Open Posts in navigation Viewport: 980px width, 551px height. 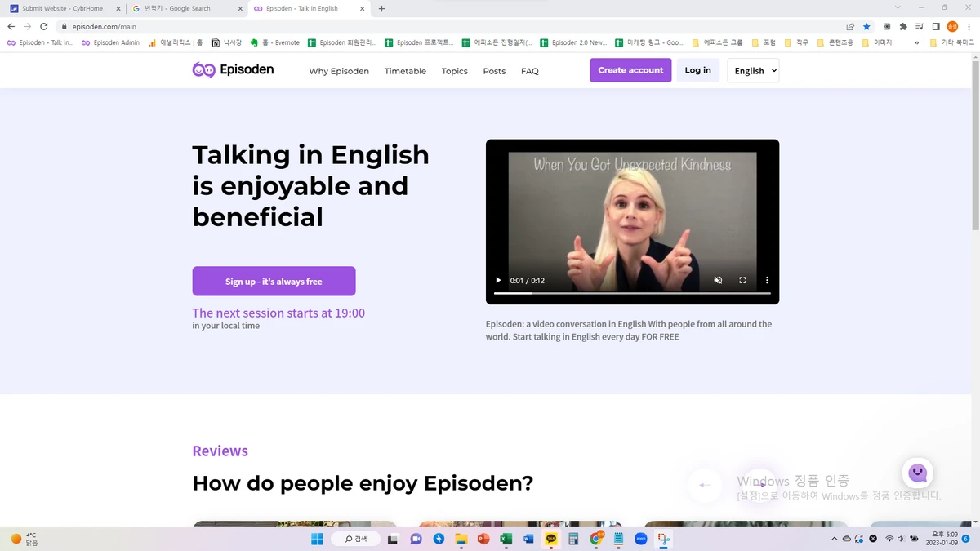point(494,71)
